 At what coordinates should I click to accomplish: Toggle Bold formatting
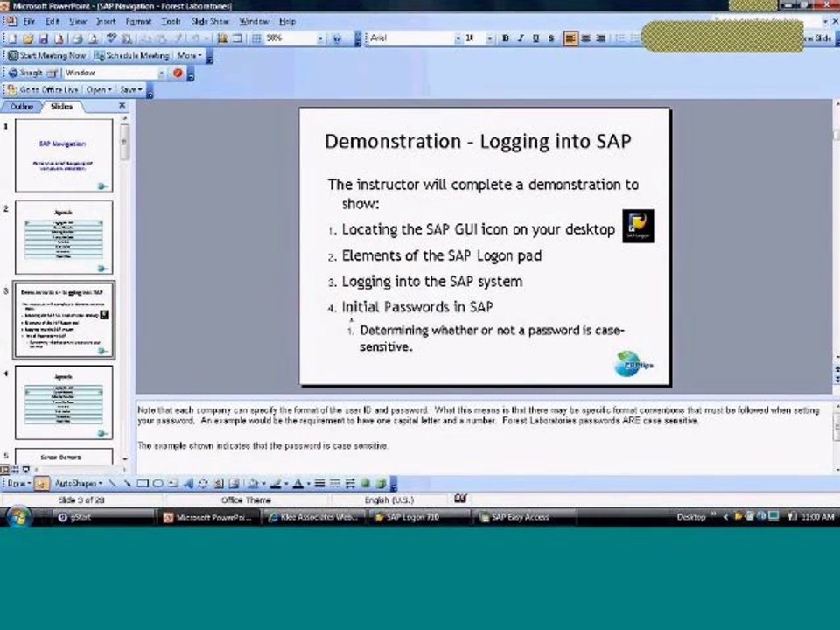505,38
